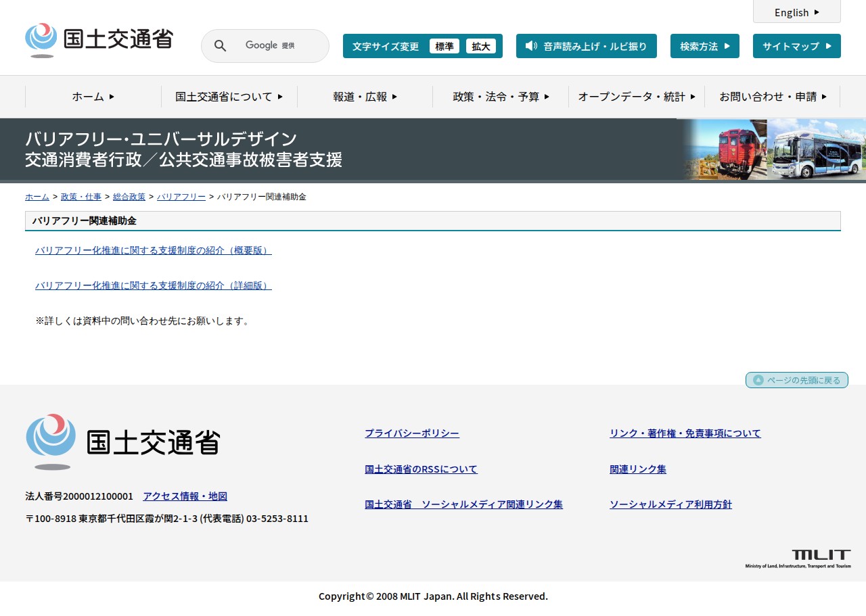Screen dimensions: 866x616
Task: Open the オープンデータ・統計 menu item
Action: [x=637, y=97]
